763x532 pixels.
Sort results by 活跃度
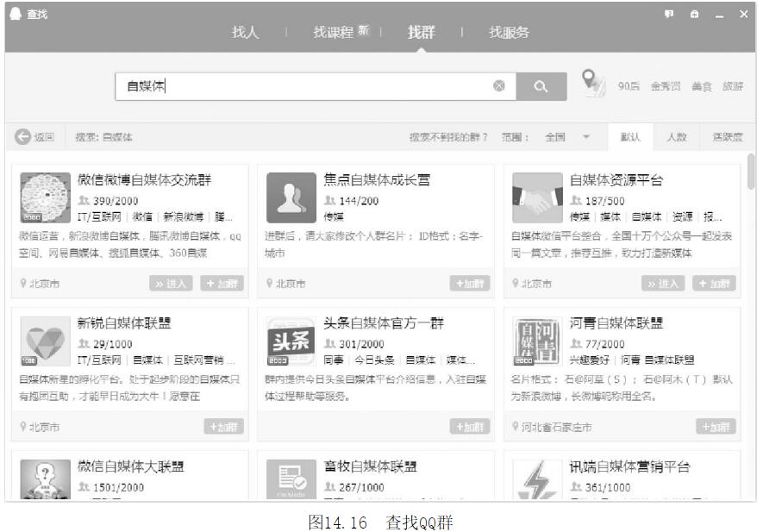pos(727,137)
